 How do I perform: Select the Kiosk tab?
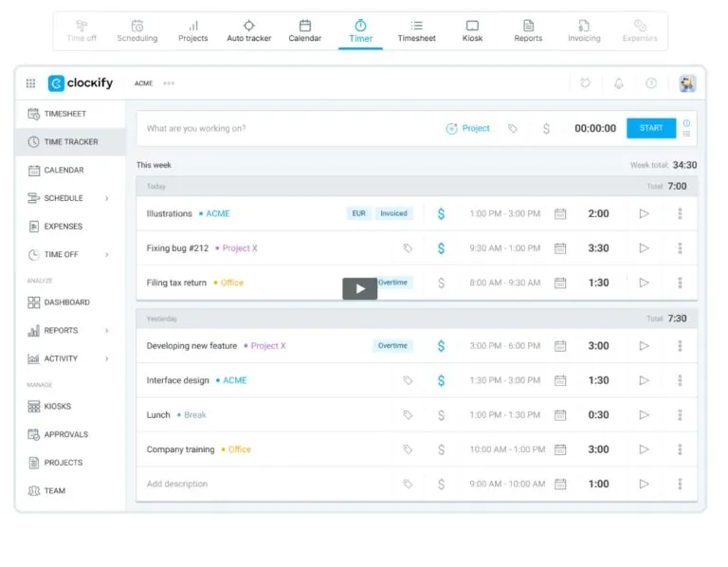click(472, 31)
